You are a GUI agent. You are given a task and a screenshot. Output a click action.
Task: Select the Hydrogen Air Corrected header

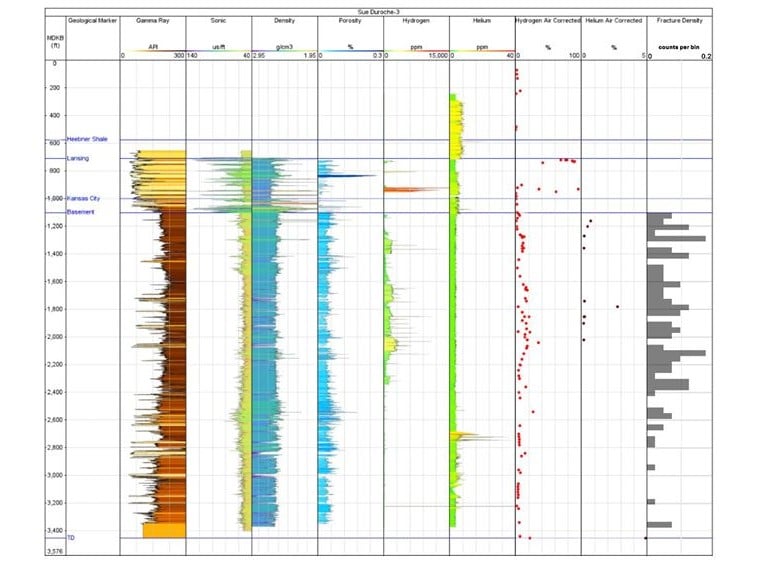(546, 20)
